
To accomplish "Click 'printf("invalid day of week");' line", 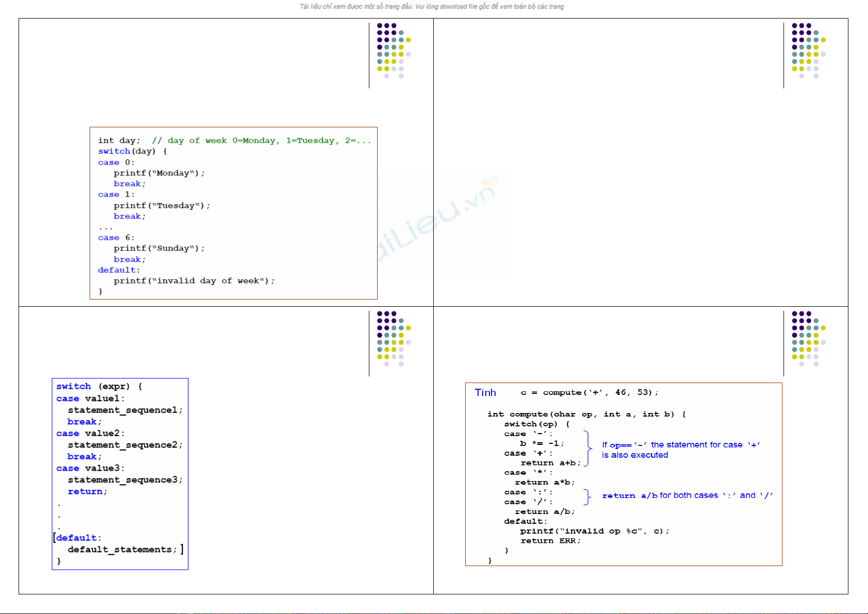I will point(194,281).
